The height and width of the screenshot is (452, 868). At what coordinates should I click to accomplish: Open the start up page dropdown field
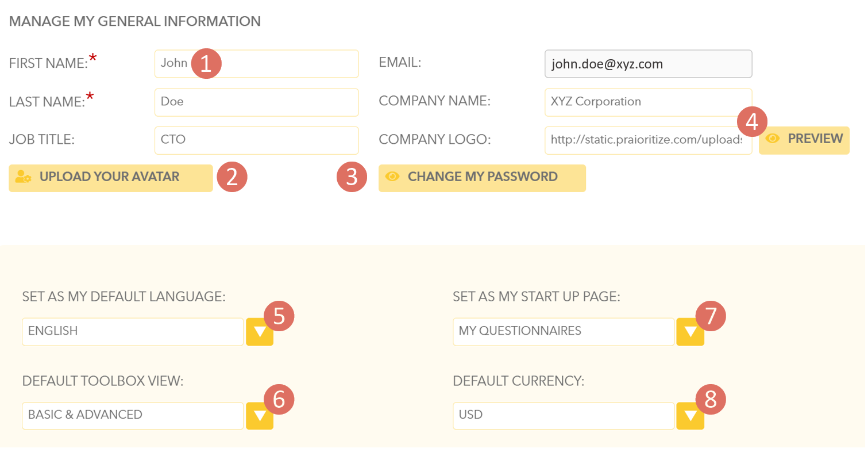[564, 332]
